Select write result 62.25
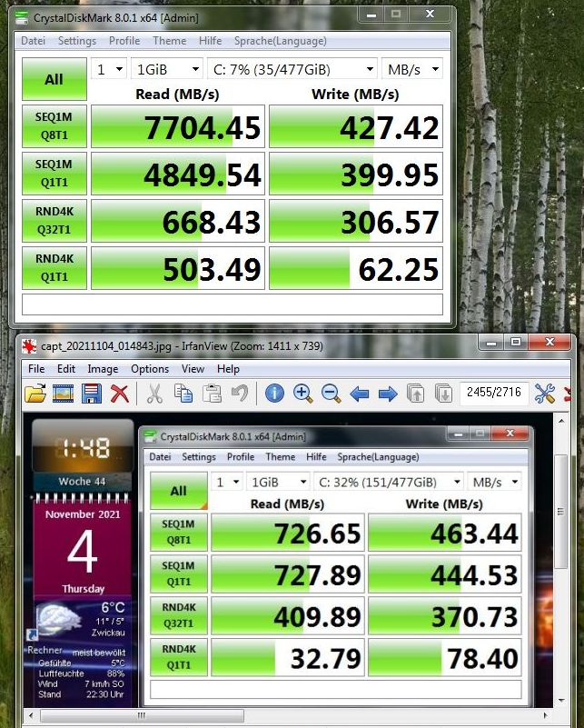This screenshot has width=584, height=728. (356, 268)
